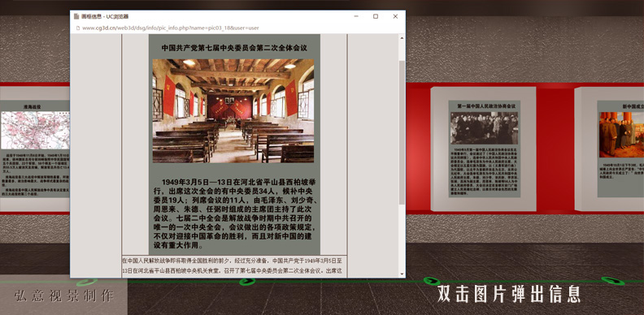Click the description paragraph below the gray panel
644x315 pixels.
click(x=234, y=265)
